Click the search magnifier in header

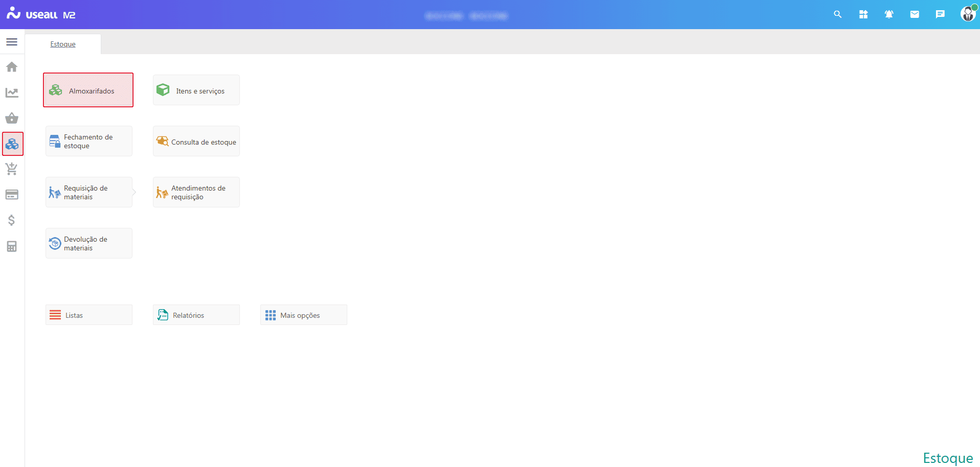click(837, 14)
